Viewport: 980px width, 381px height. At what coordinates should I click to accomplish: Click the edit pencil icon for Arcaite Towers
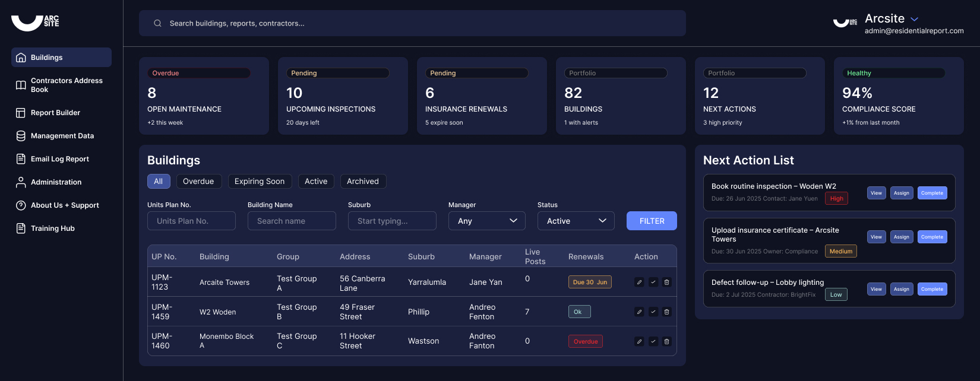(639, 282)
